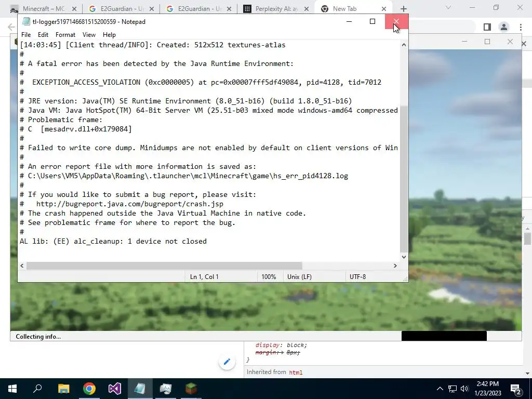Open Chrome from the taskbar
The image size is (532, 399).
(x=89, y=389)
